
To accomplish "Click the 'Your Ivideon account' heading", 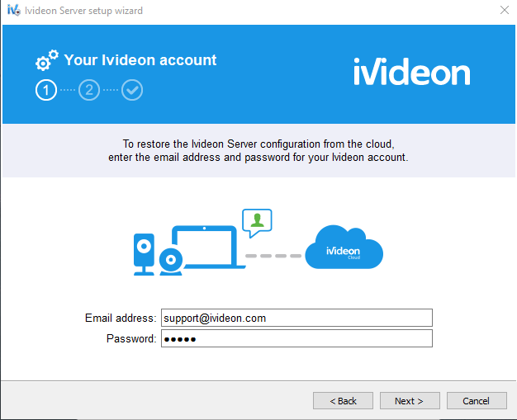I will tap(140, 60).
